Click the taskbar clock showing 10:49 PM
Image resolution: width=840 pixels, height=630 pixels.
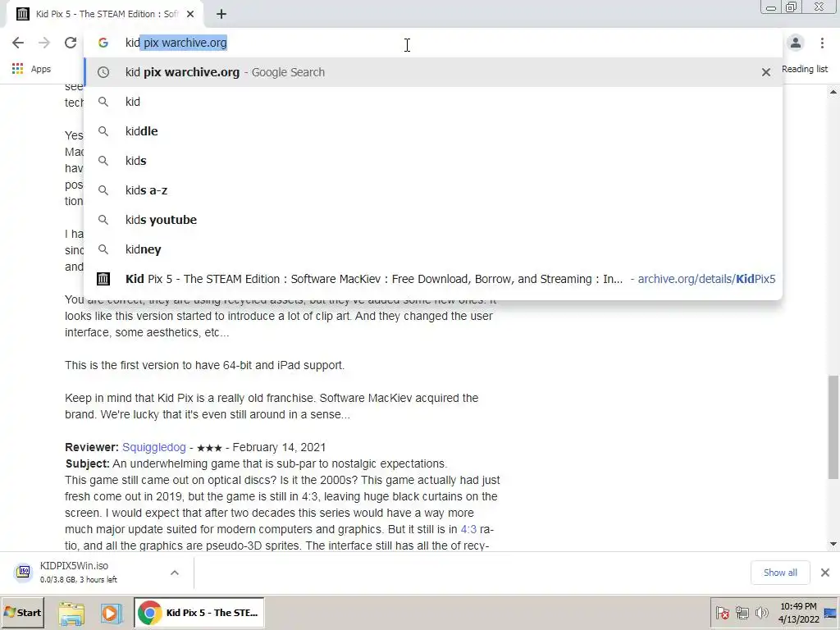pos(798,613)
